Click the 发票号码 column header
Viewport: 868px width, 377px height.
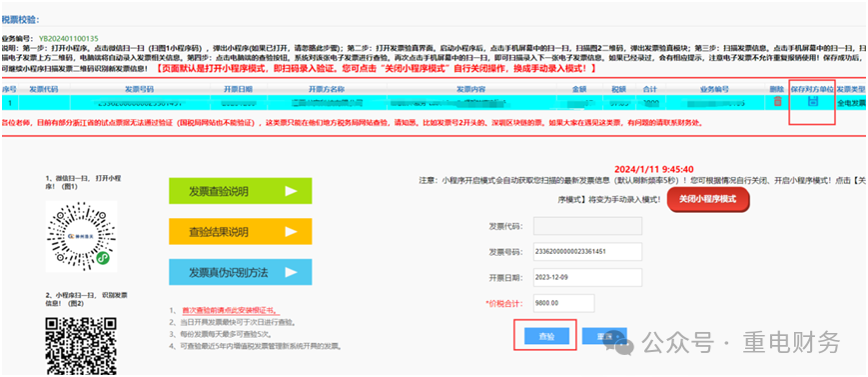139,89
